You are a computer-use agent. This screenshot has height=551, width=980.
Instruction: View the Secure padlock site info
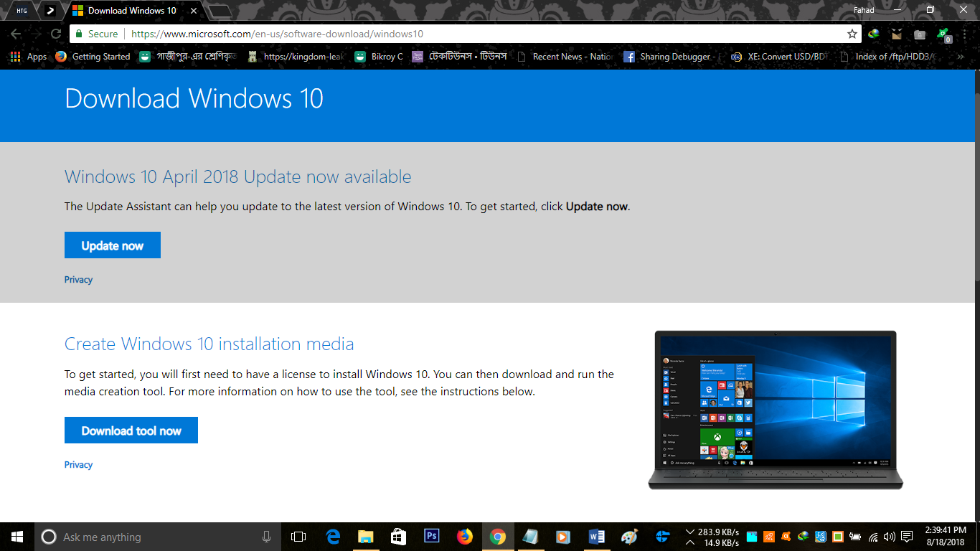pos(96,34)
